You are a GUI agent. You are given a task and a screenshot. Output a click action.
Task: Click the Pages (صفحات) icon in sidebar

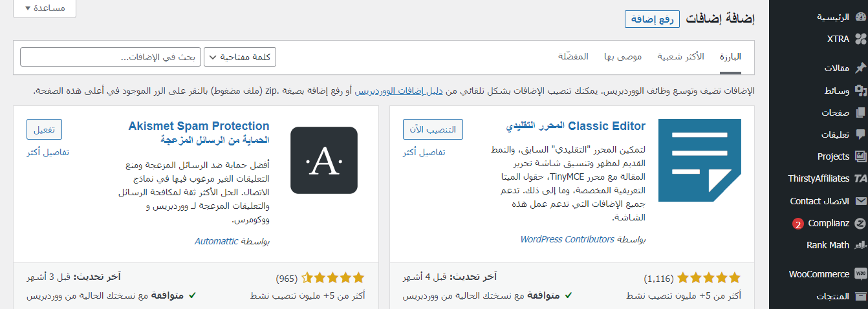[860, 112]
